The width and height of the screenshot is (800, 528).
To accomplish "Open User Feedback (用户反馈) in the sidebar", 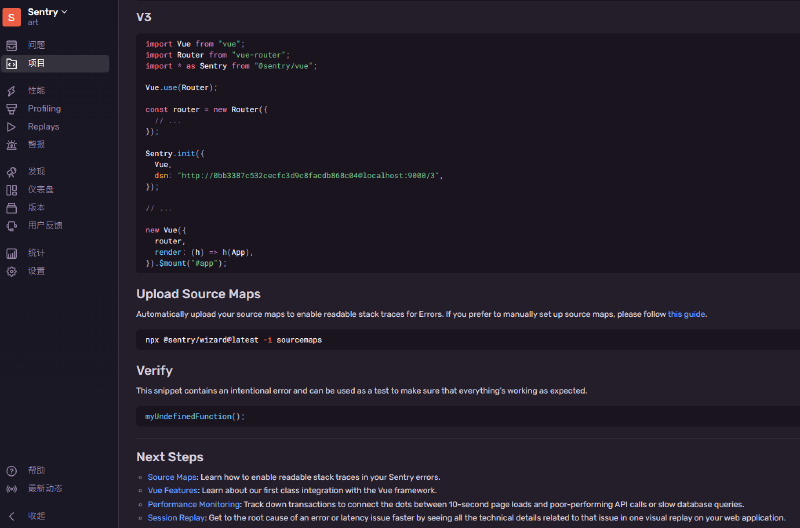I will tap(45, 225).
